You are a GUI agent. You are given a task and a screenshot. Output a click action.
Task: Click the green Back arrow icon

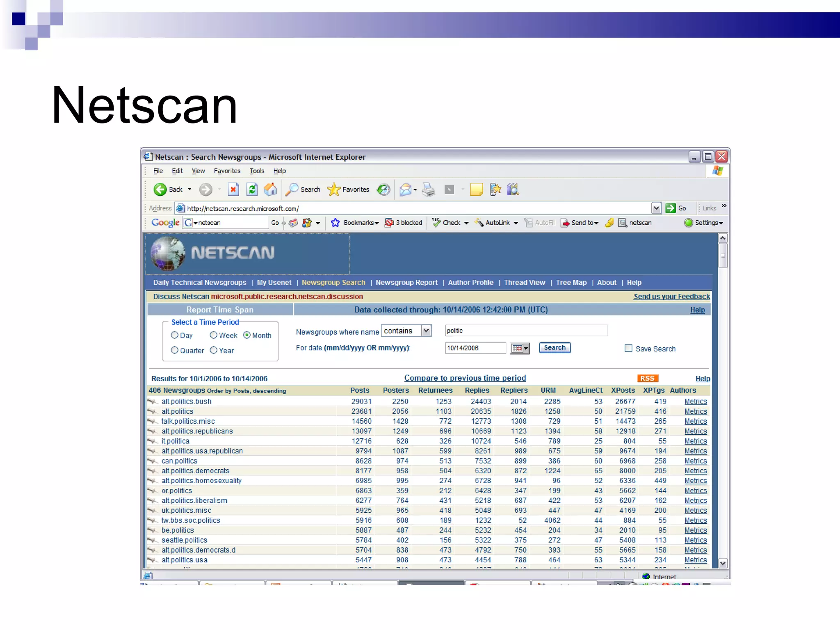pyautogui.click(x=160, y=189)
